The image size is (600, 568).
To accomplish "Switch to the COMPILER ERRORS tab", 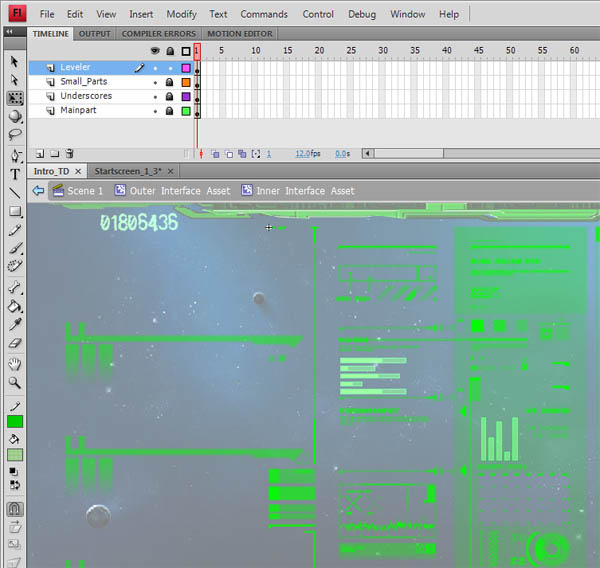I will coord(159,34).
